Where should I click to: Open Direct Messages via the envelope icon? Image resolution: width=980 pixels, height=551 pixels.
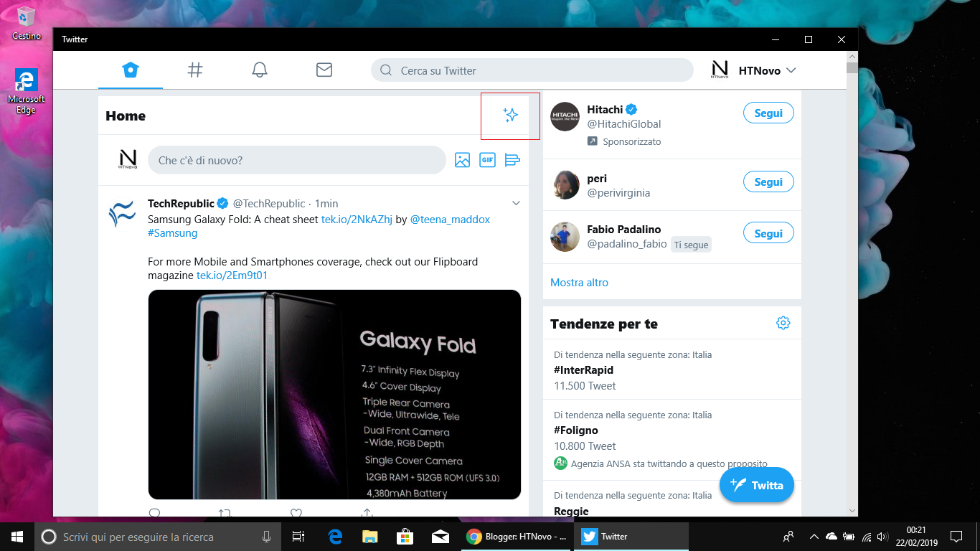click(324, 70)
